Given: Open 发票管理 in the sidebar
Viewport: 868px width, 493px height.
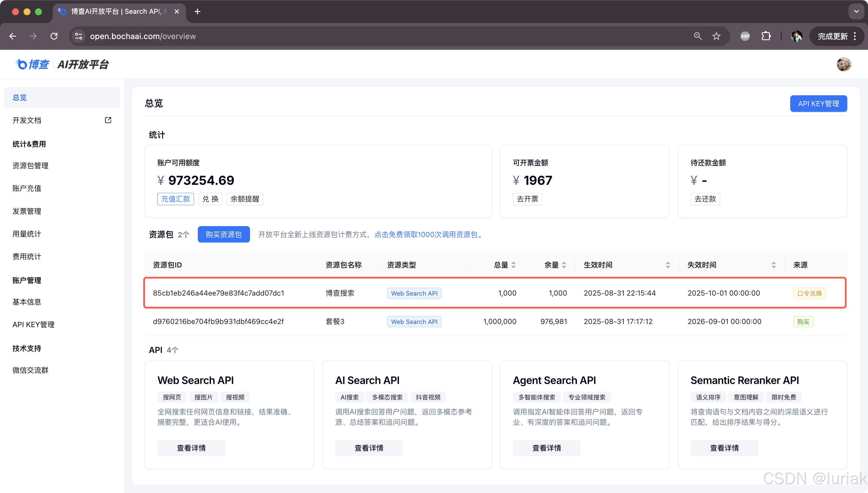Looking at the screenshot, I should 62,211.
